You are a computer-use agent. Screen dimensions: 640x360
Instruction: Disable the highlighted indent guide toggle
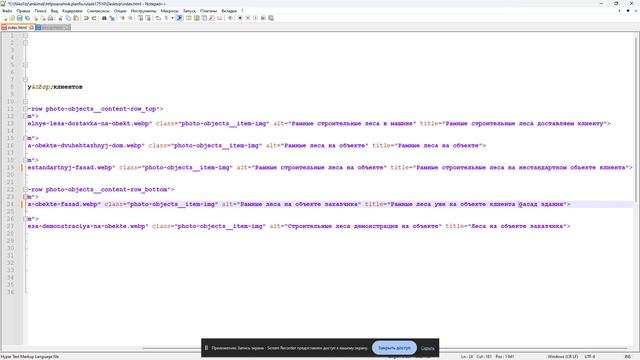click(x=179, y=18)
